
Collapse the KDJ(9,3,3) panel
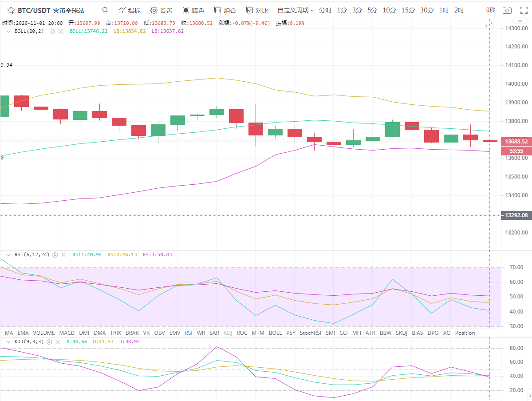pos(8,342)
